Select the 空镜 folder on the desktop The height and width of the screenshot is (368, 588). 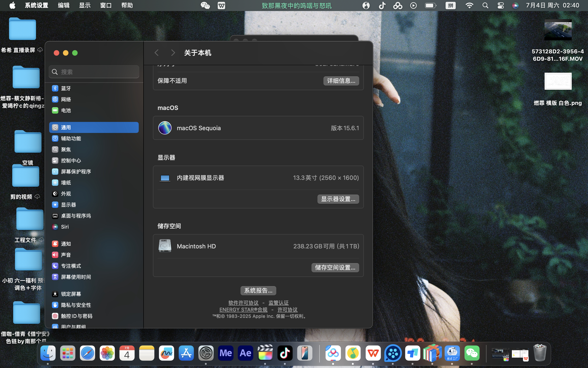click(28, 147)
